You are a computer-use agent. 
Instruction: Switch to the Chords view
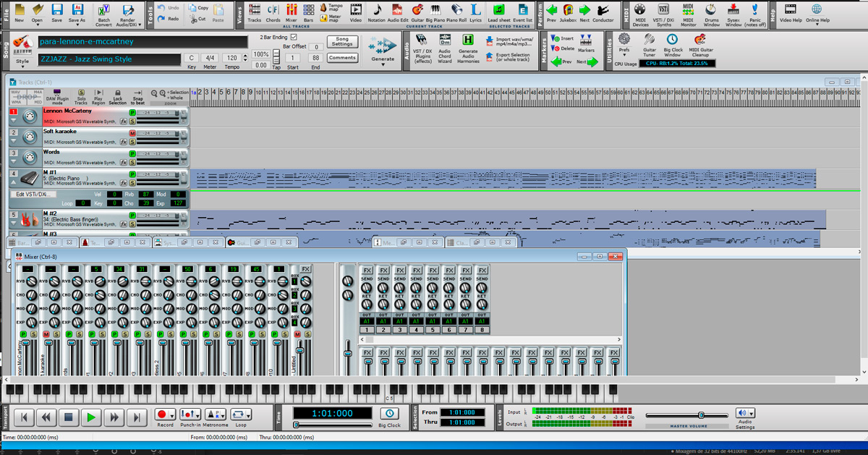[x=273, y=10]
